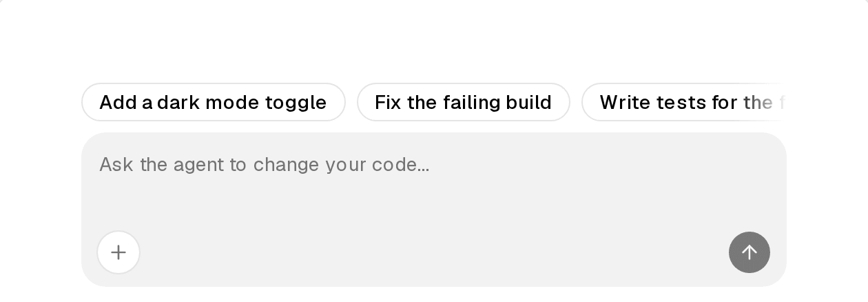This screenshot has width=868, height=302.
Task: Submit the prompt using the round arrow button
Action: 750,252
